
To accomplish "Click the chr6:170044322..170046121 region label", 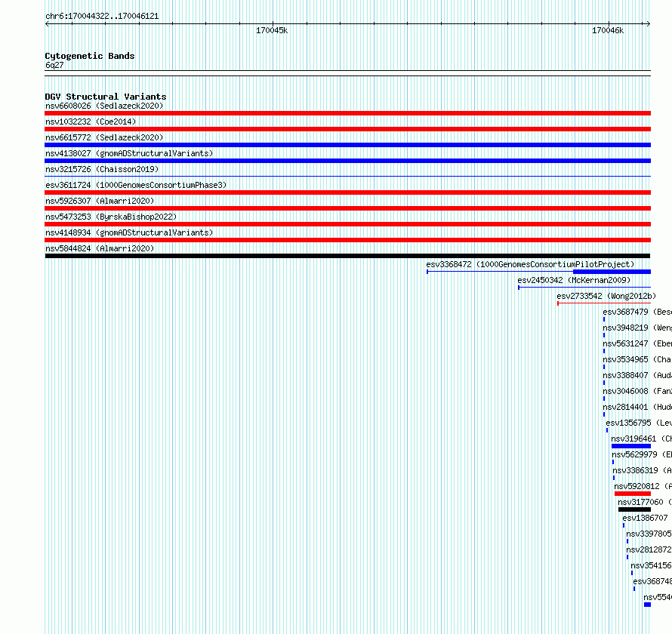I will tap(102, 16).
